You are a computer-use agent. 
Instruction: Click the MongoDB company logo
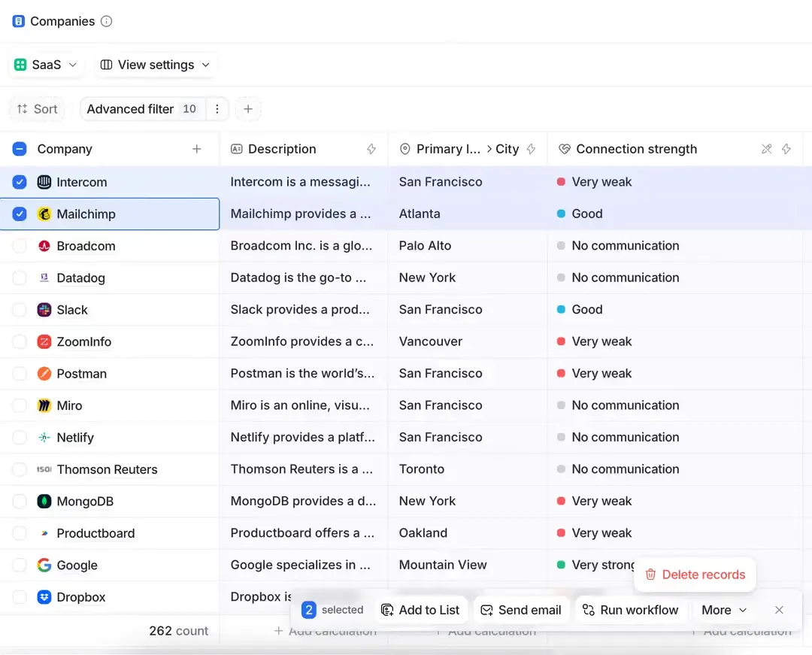coord(44,502)
